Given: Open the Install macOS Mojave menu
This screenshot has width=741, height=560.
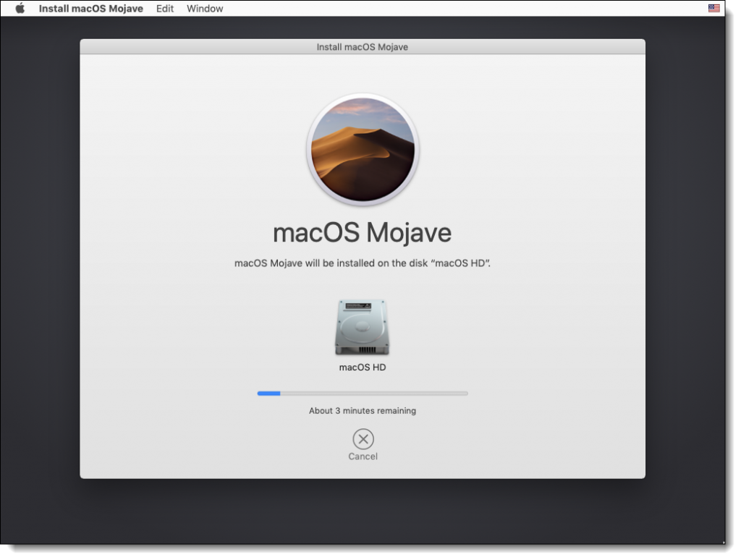Looking at the screenshot, I should pos(90,9).
